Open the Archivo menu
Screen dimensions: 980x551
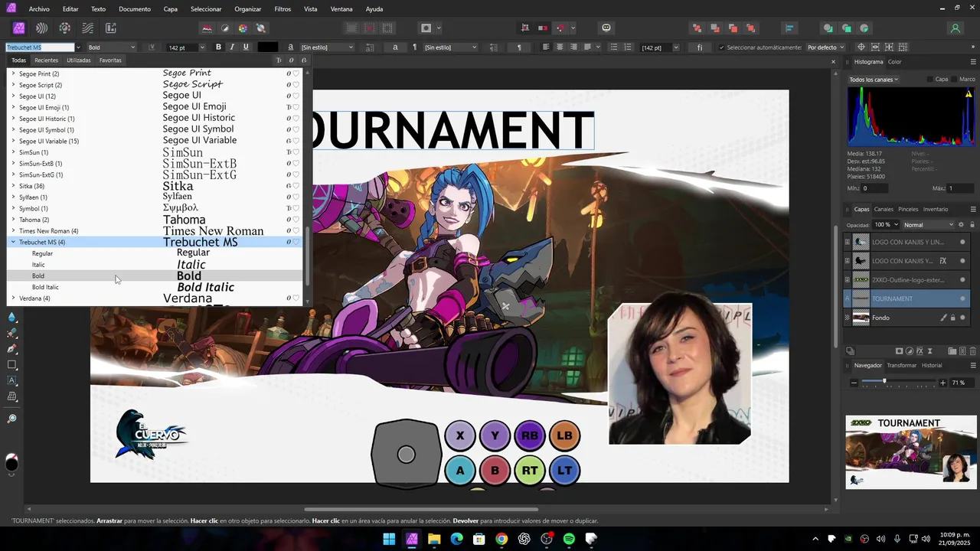coord(39,9)
